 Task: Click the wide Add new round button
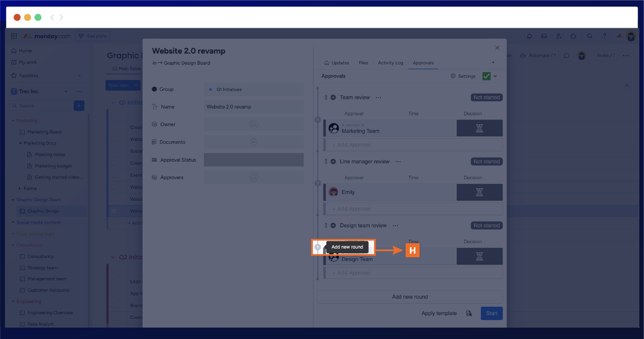[x=410, y=297]
